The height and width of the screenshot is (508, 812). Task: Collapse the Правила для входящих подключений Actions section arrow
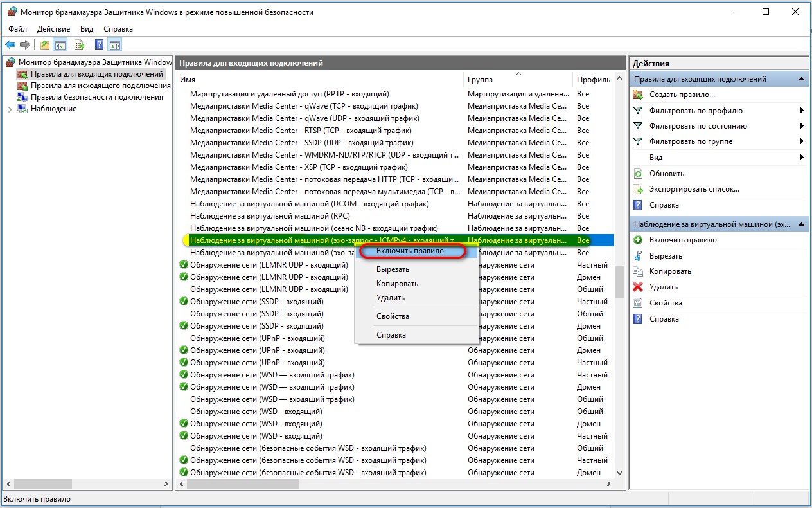pyautogui.click(x=801, y=79)
